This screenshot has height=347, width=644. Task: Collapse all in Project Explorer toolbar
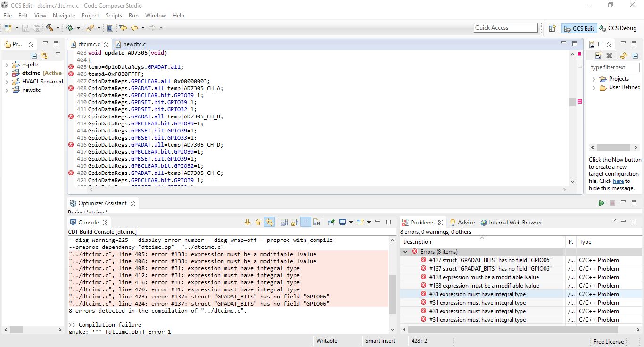pos(34,56)
